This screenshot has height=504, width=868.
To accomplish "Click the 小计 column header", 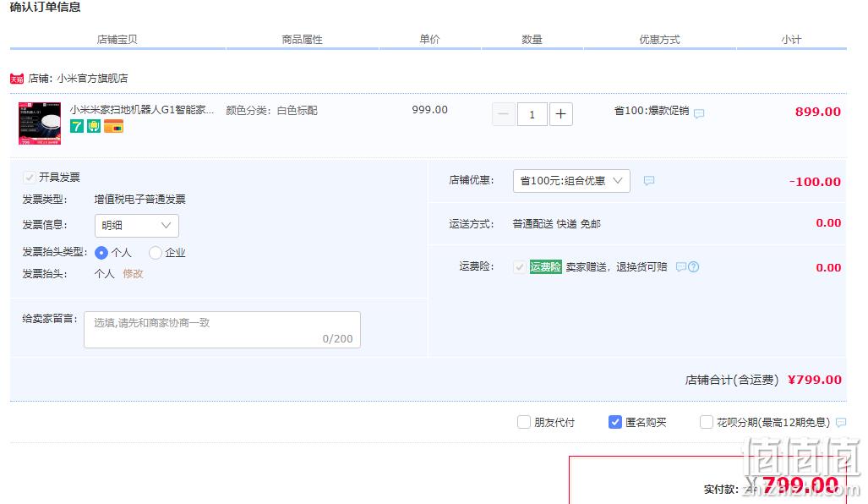I will coord(791,40).
